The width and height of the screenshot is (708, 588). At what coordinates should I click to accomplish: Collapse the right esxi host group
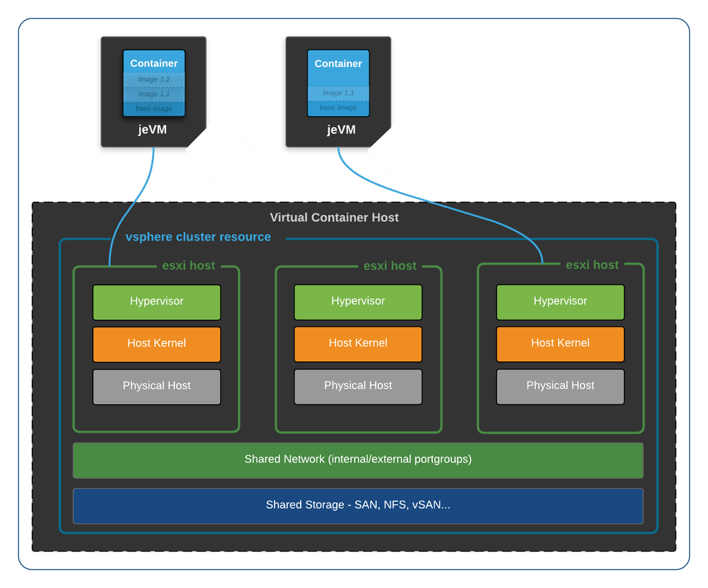[592, 265]
